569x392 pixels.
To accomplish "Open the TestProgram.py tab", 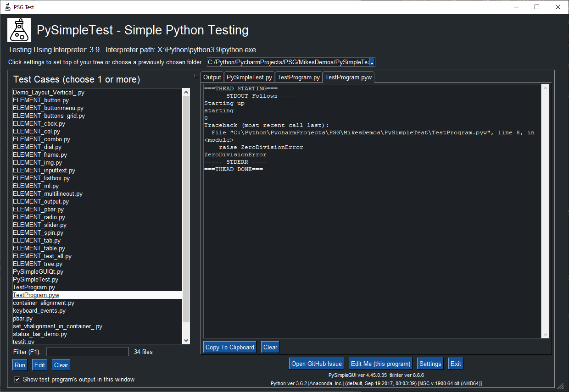I will point(298,77).
